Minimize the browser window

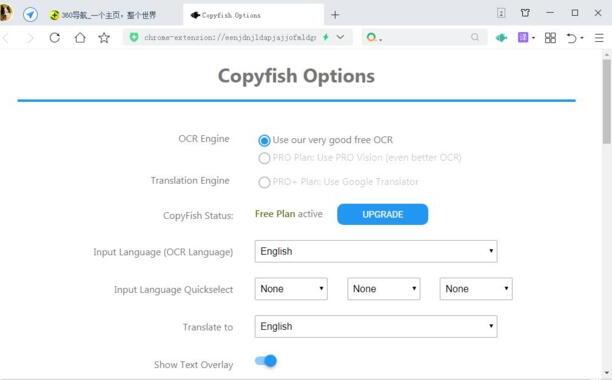pyautogui.click(x=550, y=13)
